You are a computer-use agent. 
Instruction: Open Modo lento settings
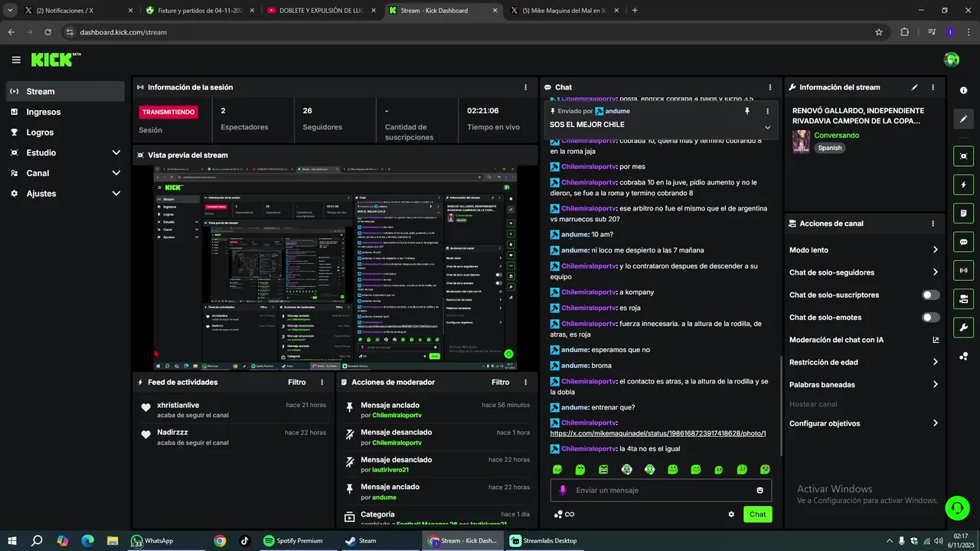pyautogui.click(x=864, y=249)
